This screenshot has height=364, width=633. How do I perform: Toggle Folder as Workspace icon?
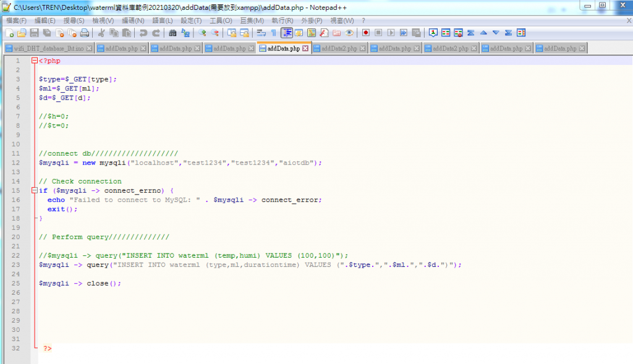[x=337, y=33]
